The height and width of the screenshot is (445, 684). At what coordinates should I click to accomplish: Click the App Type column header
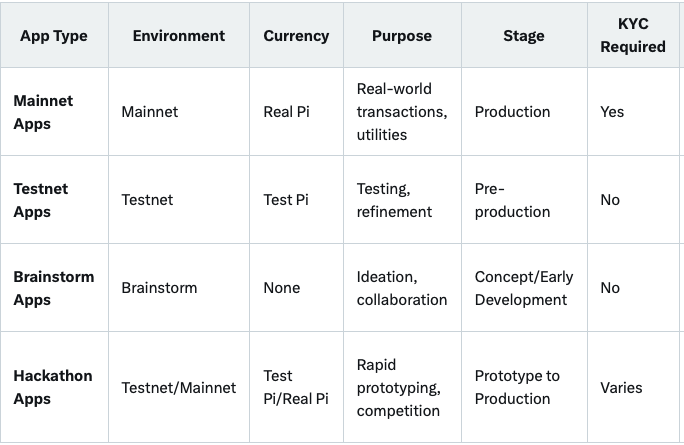pyautogui.click(x=54, y=36)
